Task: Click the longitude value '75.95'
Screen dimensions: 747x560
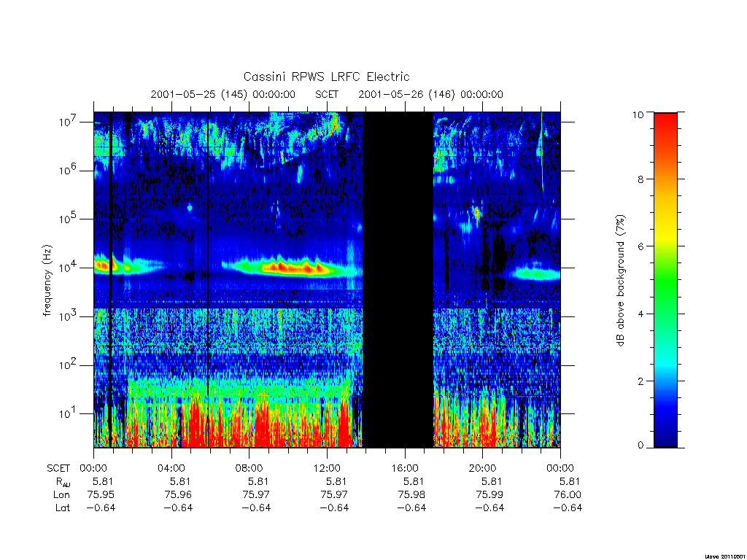Action: tap(101, 495)
